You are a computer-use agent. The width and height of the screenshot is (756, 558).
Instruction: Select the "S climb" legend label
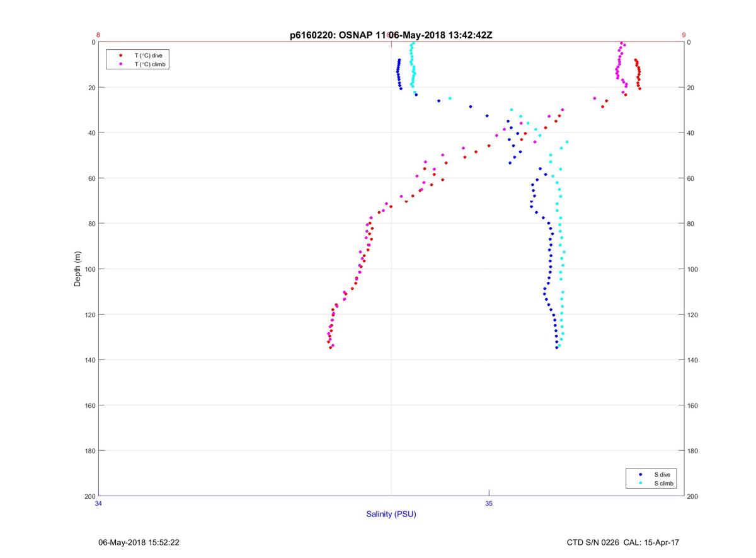tap(664, 483)
